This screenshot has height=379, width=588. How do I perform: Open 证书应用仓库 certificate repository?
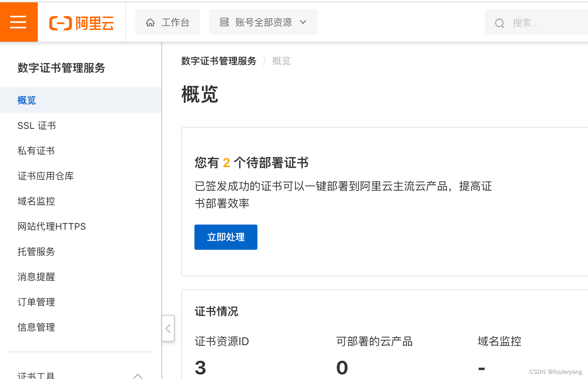coord(46,176)
